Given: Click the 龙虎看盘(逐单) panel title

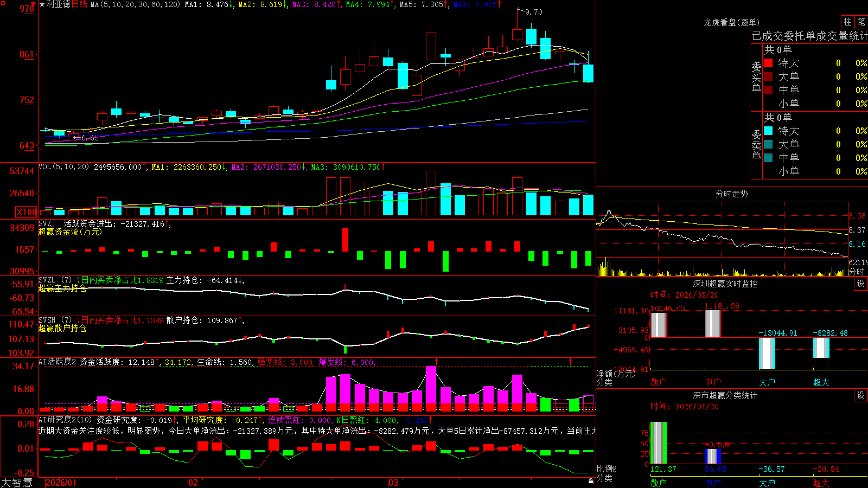Looking at the screenshot, I should point(731,22).
